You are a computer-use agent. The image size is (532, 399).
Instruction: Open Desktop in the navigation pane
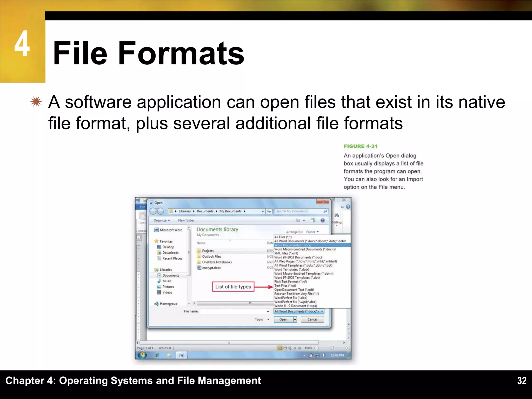(x=165, y=247)
